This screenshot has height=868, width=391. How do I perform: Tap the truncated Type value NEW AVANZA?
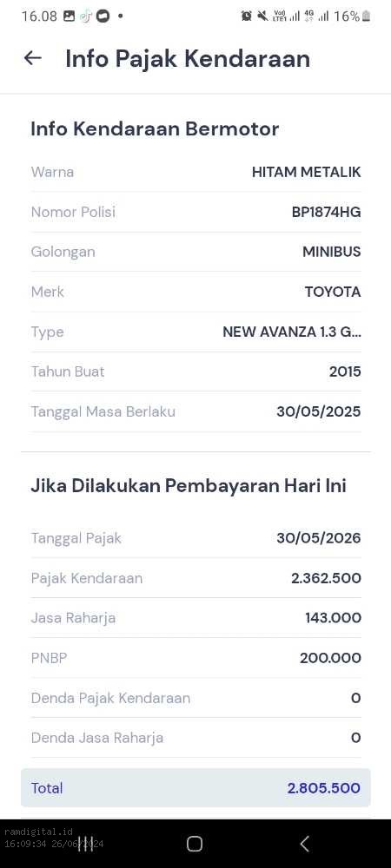pos(292,332)
